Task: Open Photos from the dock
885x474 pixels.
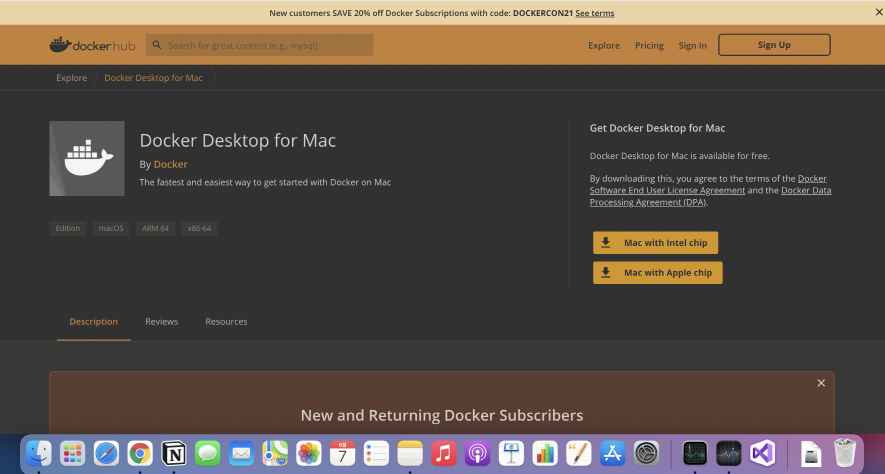Action: 309,453
